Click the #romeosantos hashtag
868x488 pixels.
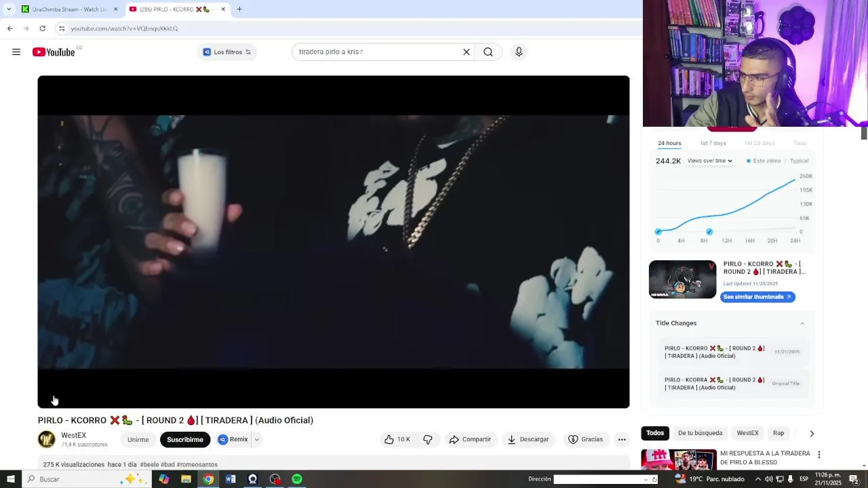(x=197, y=464)
